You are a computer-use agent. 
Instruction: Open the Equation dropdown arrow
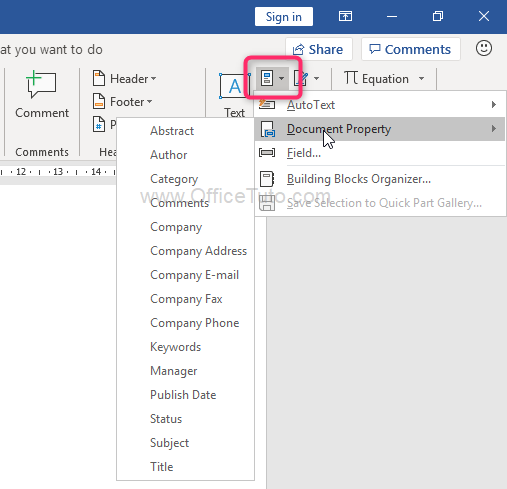[422, 79]
